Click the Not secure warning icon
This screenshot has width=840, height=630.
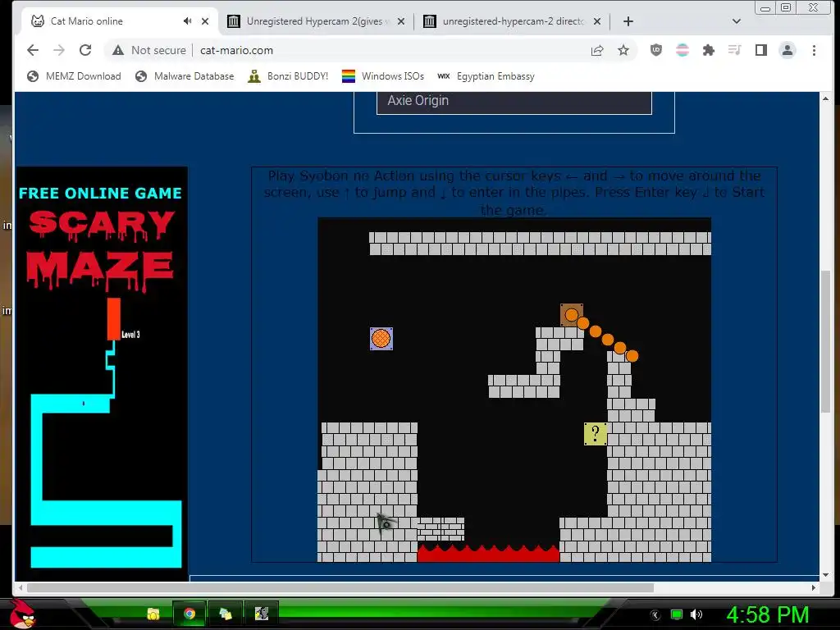tap(118, 50)
